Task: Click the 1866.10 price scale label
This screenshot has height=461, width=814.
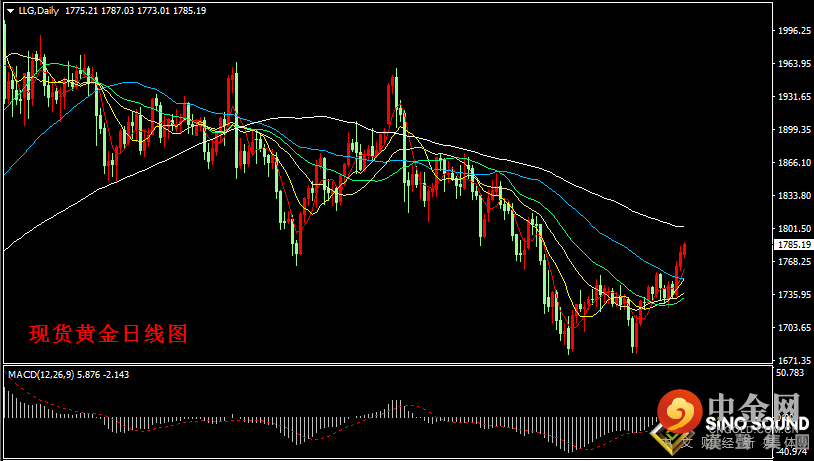Action: click(794, 162)
